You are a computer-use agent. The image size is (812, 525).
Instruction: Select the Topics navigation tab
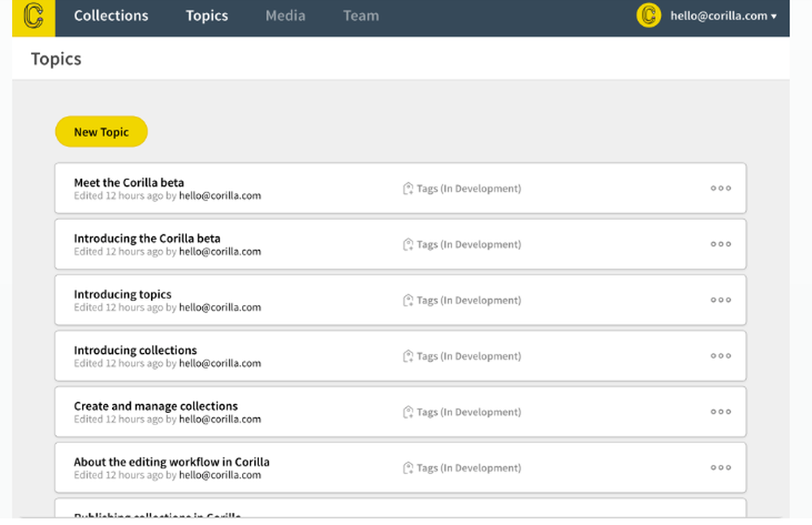(206, 16)
